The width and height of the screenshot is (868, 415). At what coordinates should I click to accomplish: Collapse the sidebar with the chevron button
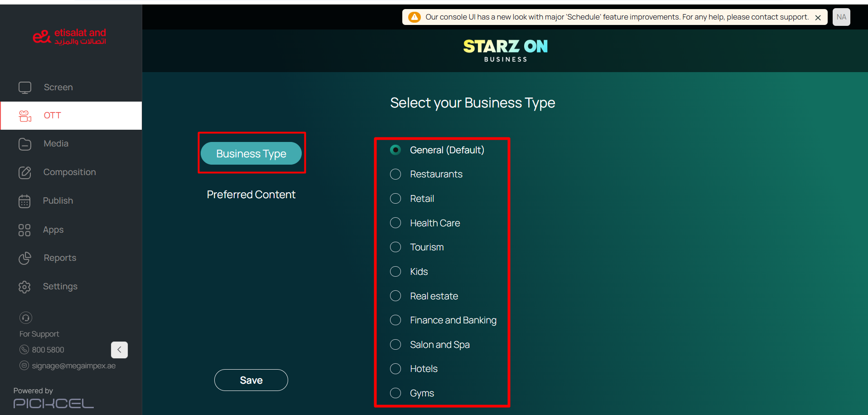pyautogui.click(x=119, y=350)
